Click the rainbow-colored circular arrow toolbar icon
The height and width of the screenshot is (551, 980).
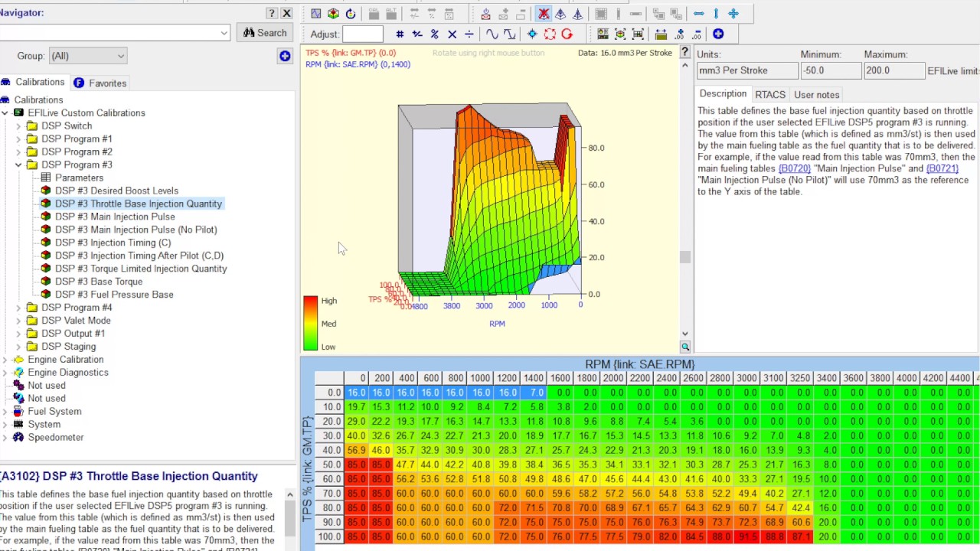tap(351, 14)
